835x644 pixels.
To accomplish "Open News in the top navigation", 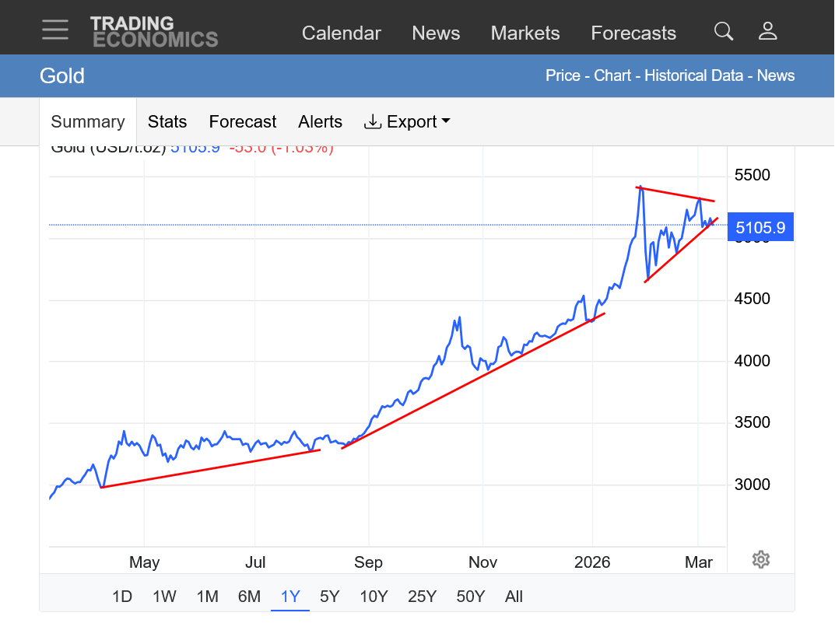I will pyautogui.click(x=436, y=33).
